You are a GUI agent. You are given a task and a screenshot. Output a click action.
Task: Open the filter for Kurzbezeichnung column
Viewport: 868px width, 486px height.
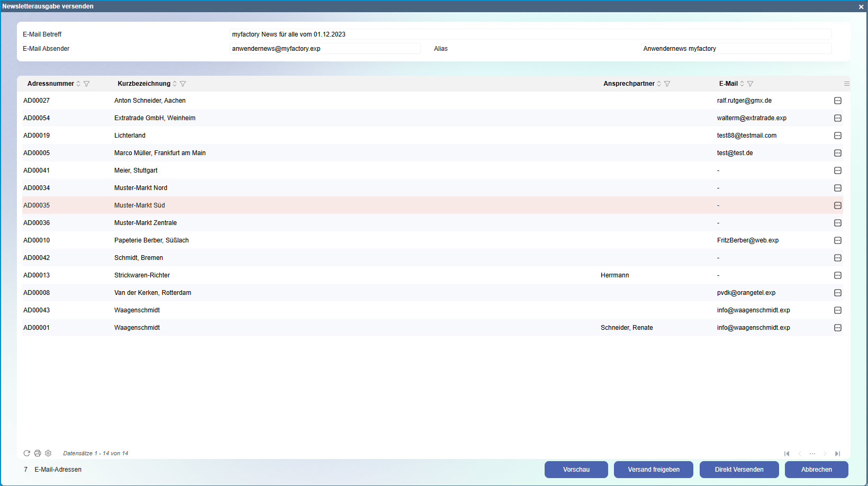coord(183,84)
